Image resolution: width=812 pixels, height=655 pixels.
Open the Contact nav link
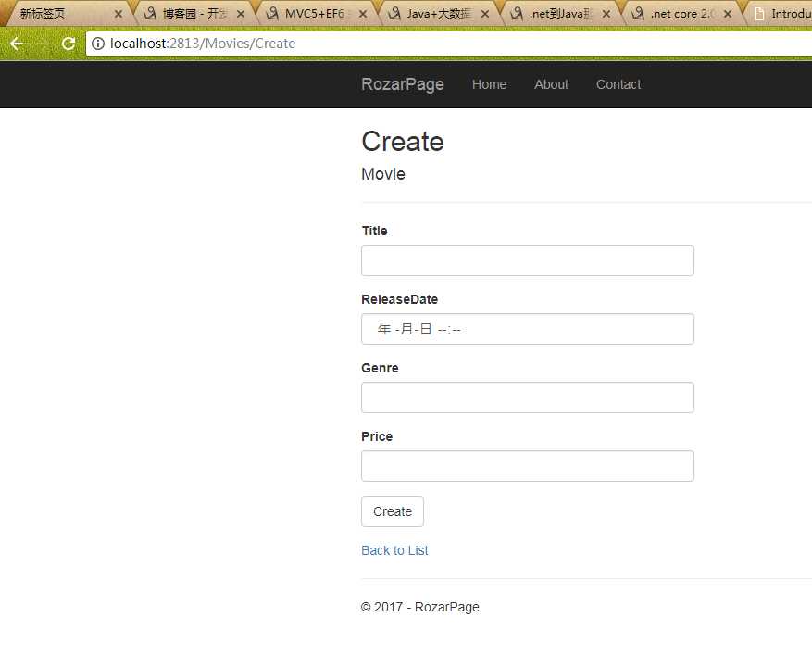point(618,84)
